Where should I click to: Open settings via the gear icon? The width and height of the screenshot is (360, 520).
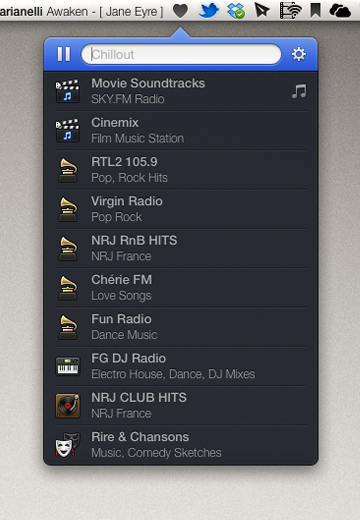299,54
